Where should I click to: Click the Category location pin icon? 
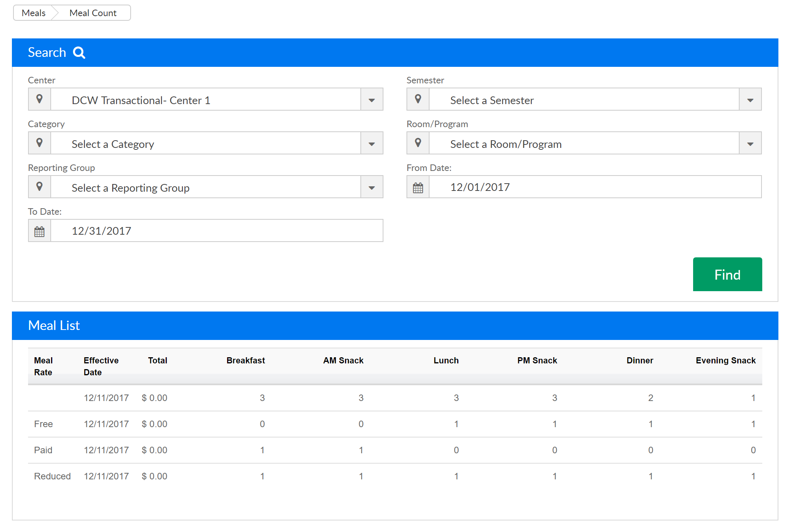click(x=39, y=143)
